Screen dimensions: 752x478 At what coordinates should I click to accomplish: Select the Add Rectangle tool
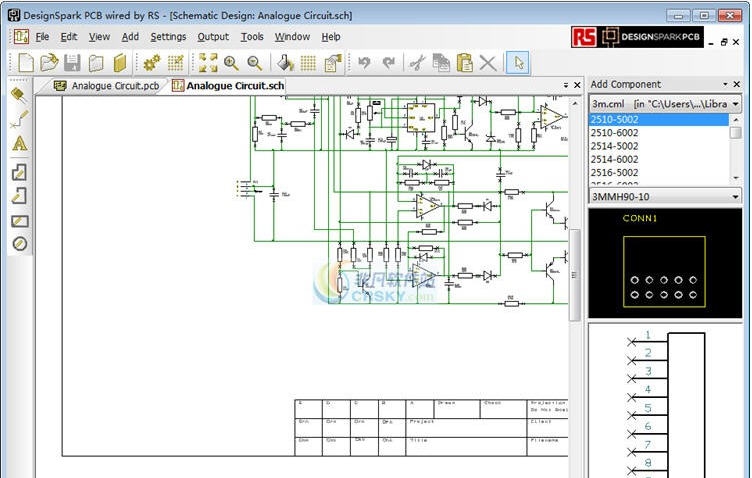20,221
